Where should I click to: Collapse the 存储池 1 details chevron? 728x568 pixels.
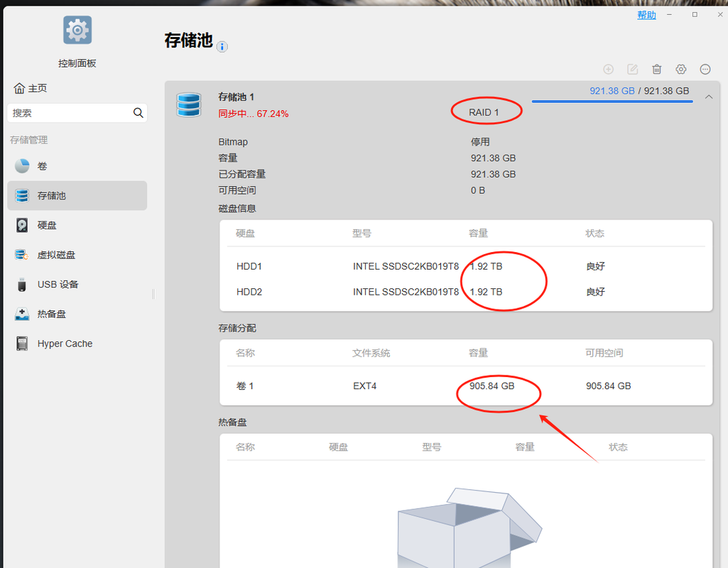(709, 97)
